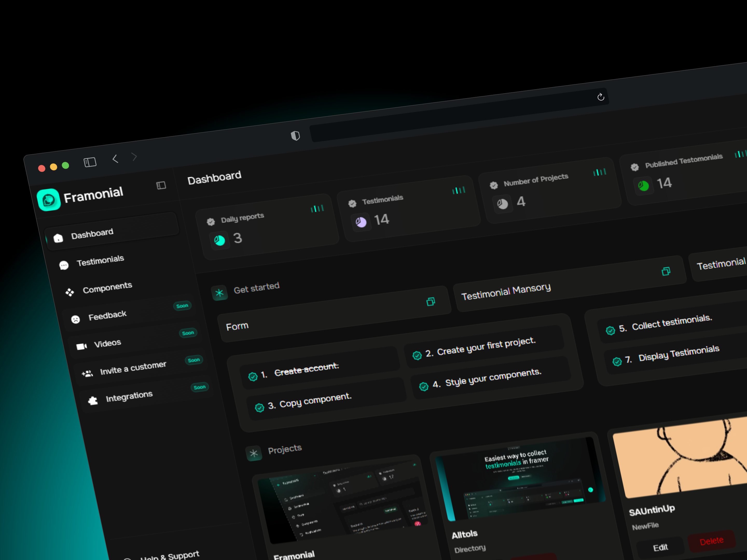Click the Number of Projects value 4
This screenshot has height=560, width=747.
[521, 201]
